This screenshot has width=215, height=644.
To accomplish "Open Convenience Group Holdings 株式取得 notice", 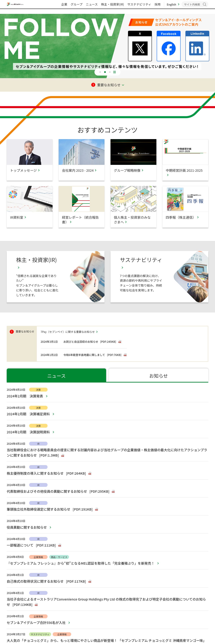I will 106,602.
